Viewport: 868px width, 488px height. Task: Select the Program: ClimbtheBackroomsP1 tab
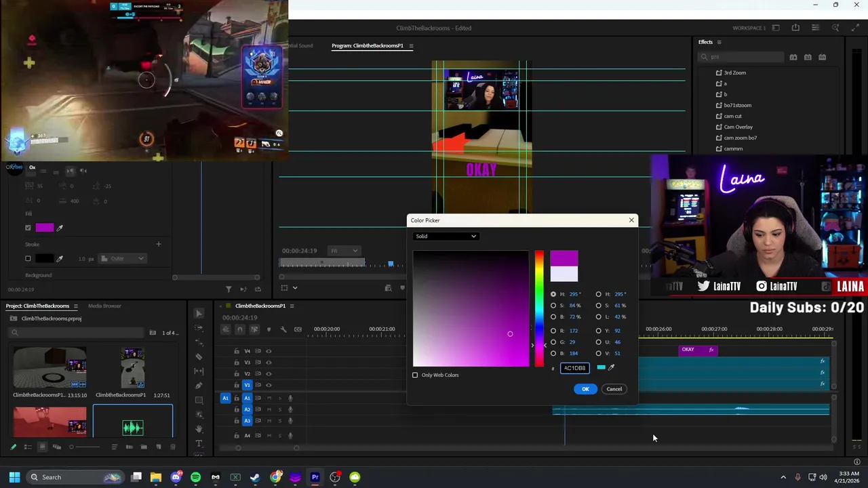(x=368, y=46)
